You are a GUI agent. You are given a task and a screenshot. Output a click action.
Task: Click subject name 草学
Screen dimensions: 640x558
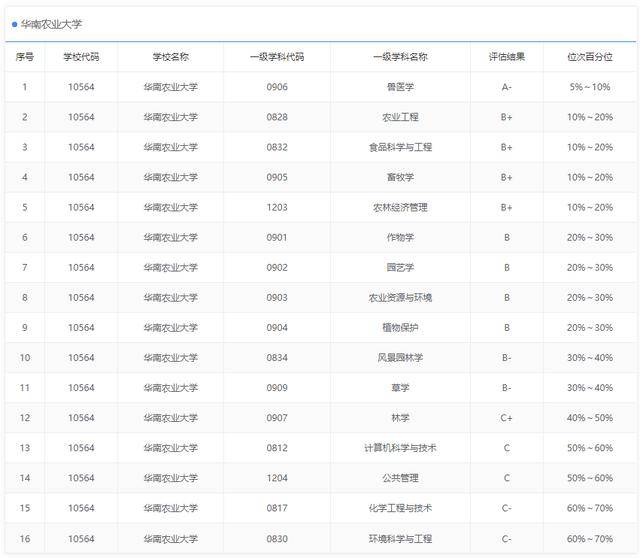click(x=400, y=387)
